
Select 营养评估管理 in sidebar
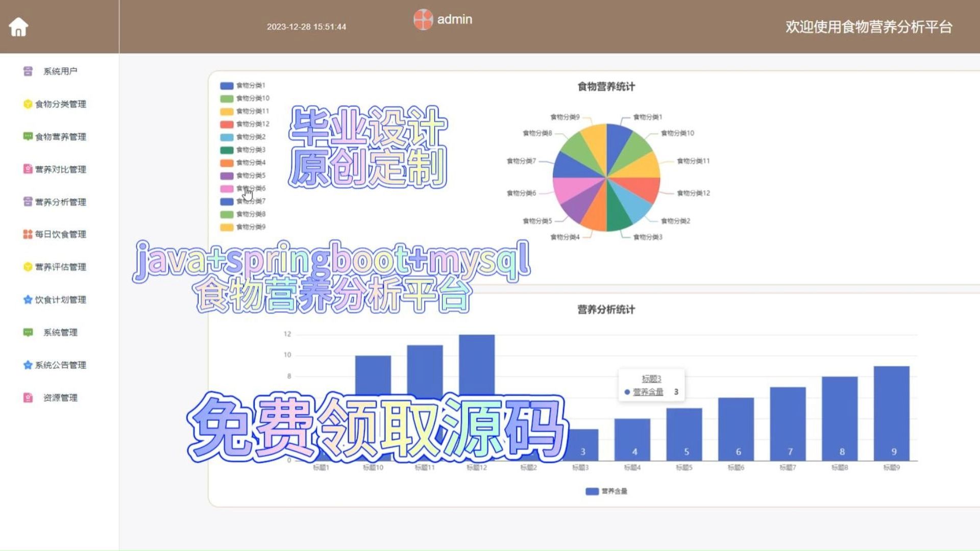click(60, 267)
